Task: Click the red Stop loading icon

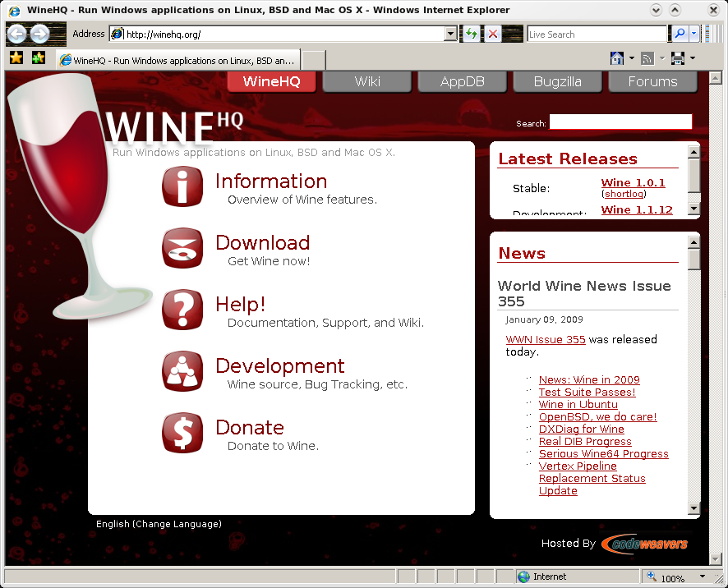Action: tap(492, 34)
